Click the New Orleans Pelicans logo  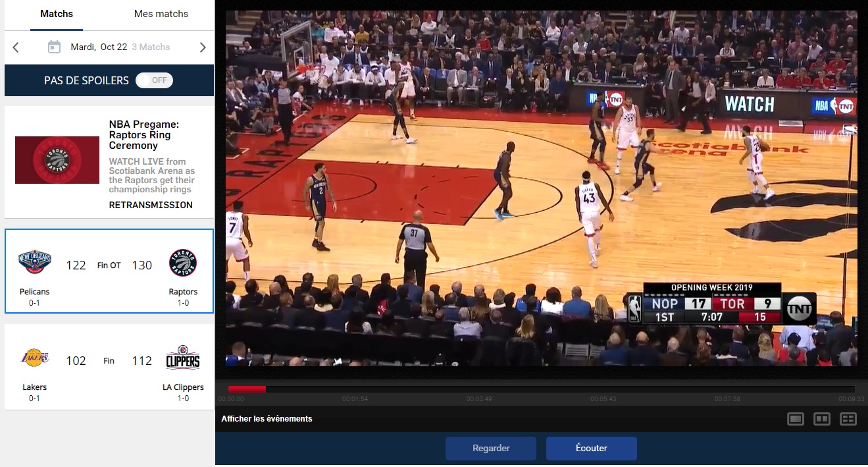click(x=35, y=262)
